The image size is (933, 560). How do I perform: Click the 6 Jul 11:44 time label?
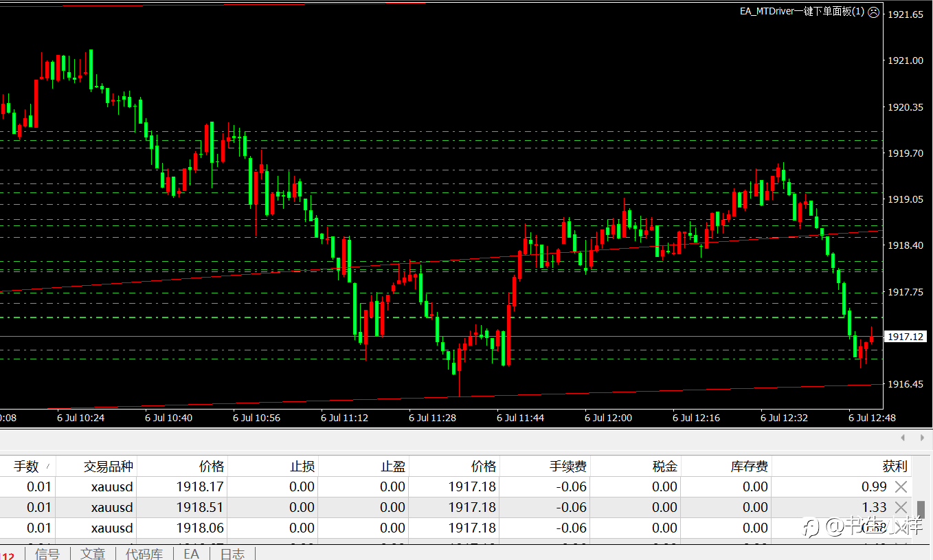[x=521, y=417]
